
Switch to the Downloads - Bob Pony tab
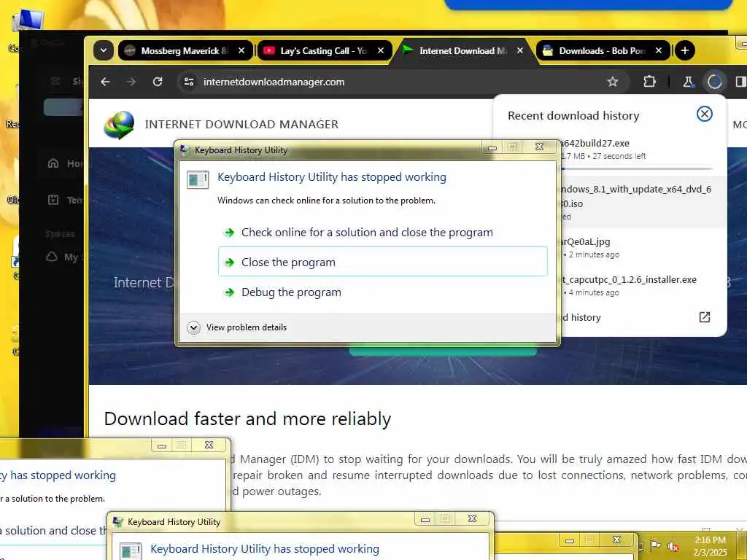[x=603, y=50]
